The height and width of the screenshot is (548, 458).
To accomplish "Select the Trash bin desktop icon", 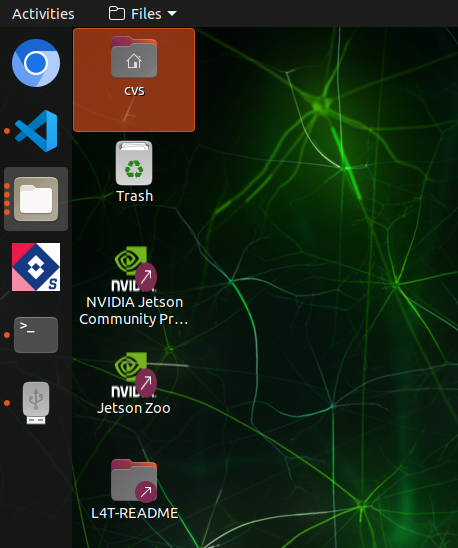I will (134, 163).
